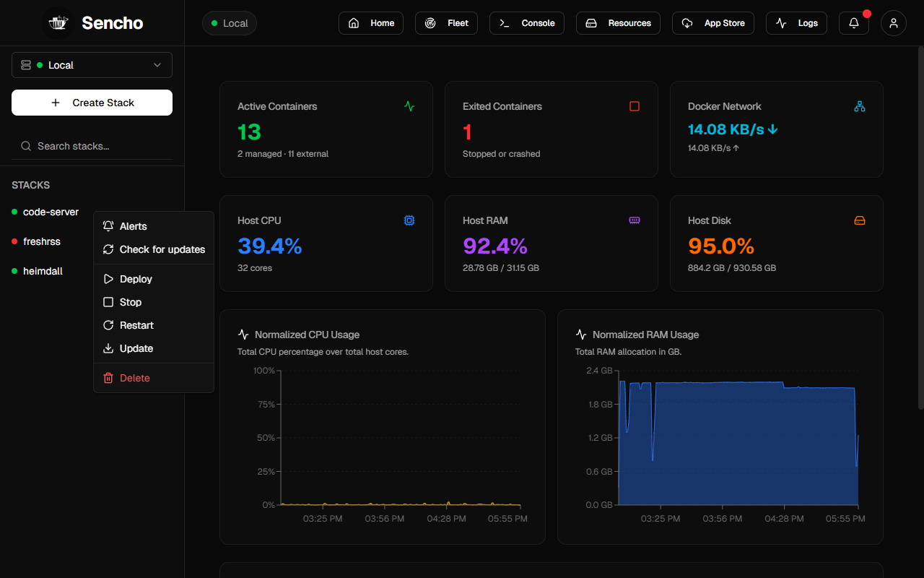Click the notification bell icon
The height and width of the screenshot is (578, 924).
pyautogui.click(x=854, y=23)
